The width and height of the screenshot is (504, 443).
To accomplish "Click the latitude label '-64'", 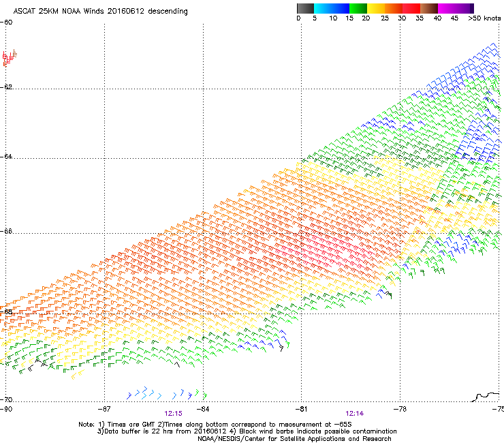I will click(6, 156).
